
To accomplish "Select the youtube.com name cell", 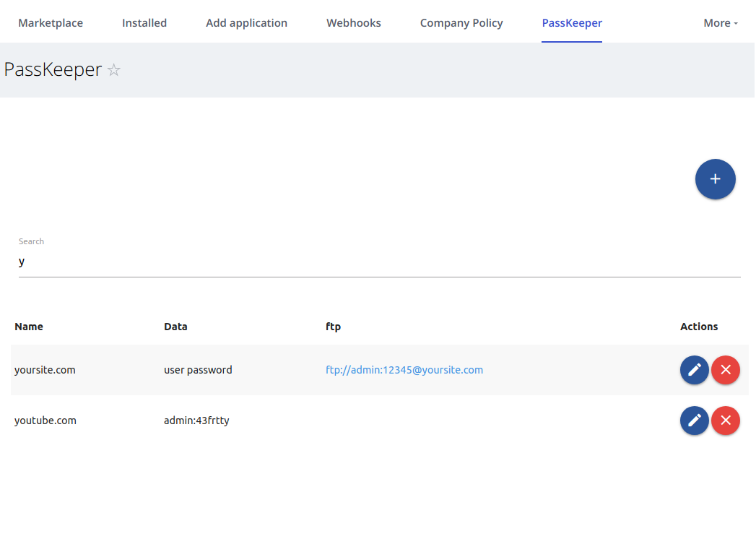I will [x=45, y=421].
